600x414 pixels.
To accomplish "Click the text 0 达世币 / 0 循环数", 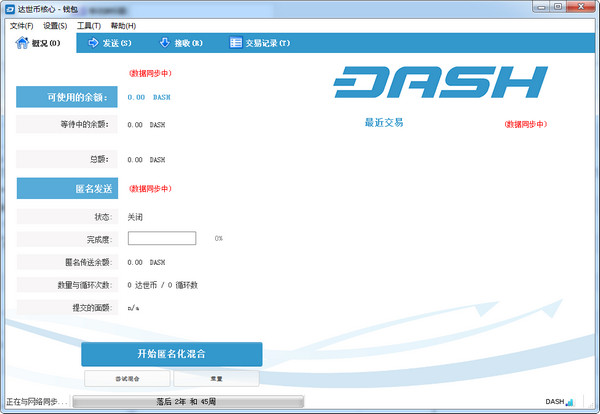I will [x=163, y=285].
